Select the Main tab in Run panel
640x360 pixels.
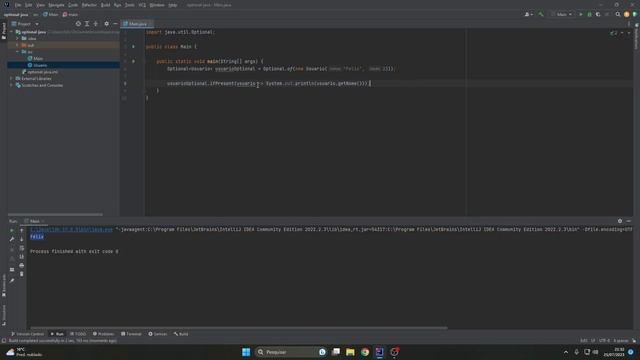(34, 221)
